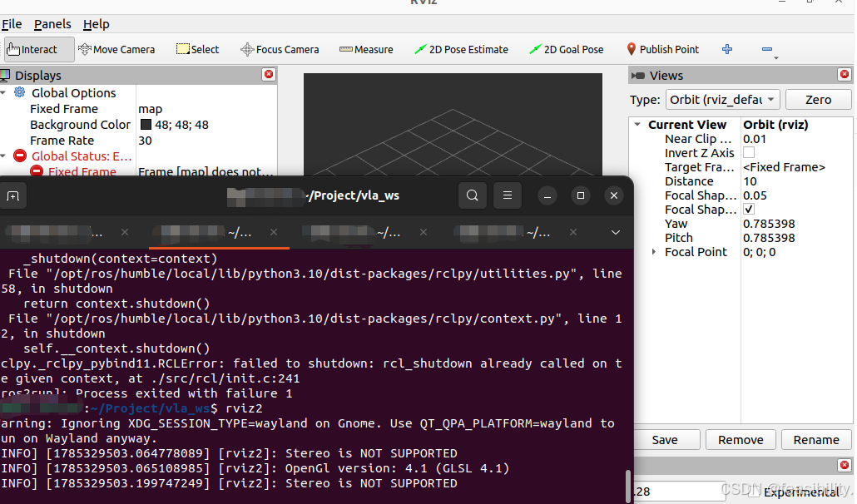The height and width of the screenshot is (504, 857).
Task: Close the Views panel
Action: point(845,74)
